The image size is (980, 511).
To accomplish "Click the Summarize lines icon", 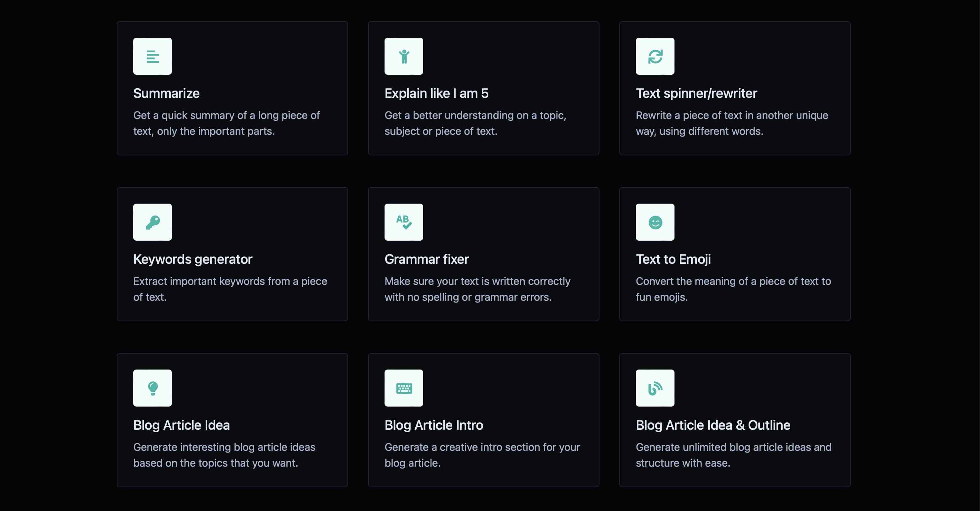I will [152, 56].
